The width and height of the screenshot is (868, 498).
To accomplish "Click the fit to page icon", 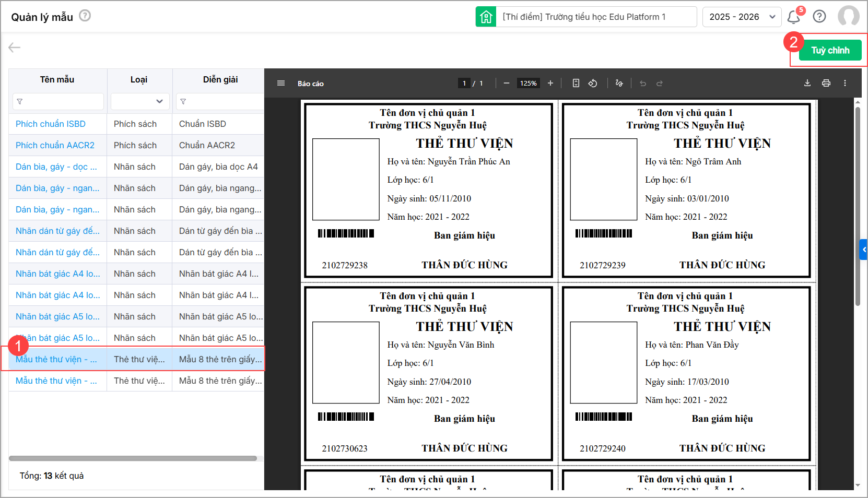I will coord(576,83).
